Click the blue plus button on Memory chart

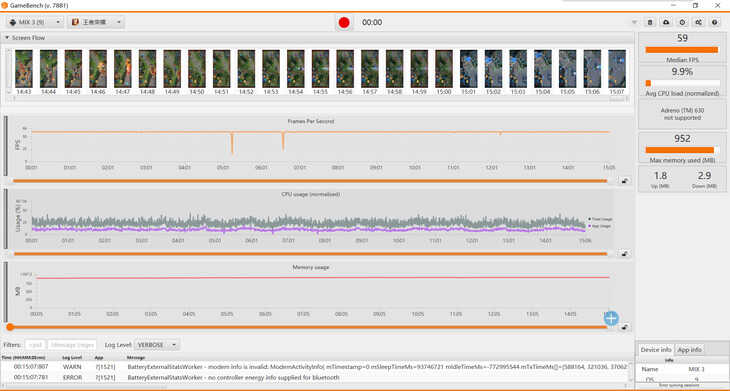click(611, 318)
